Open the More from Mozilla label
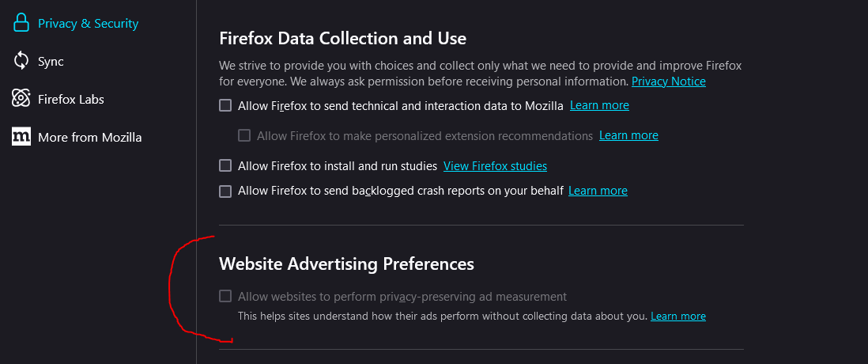 click(89, 138)
